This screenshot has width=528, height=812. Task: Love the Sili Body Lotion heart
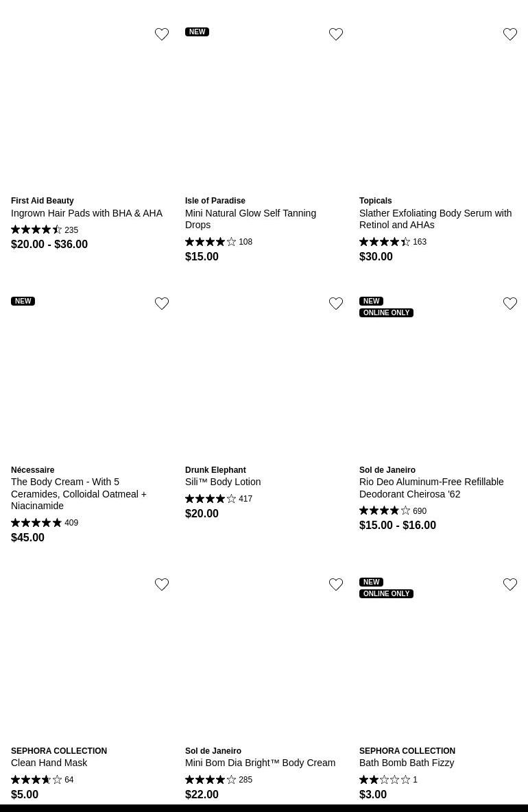(x=336, y=304)
